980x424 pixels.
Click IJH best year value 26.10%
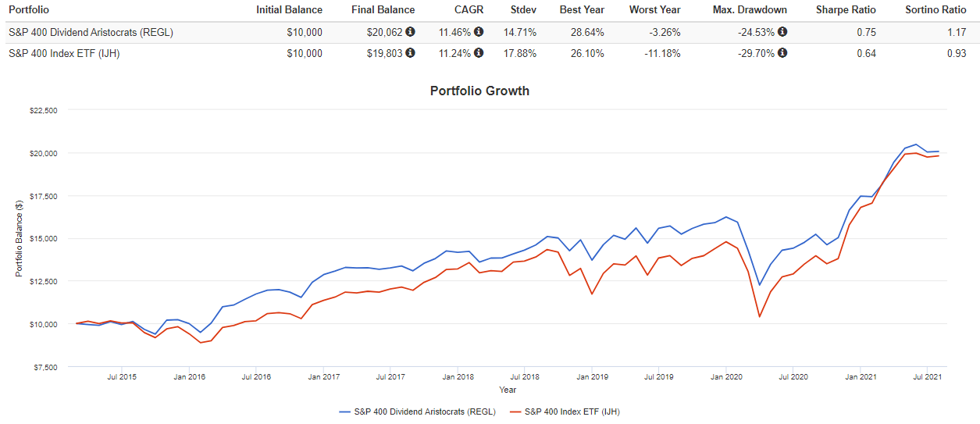coord(589,54)
